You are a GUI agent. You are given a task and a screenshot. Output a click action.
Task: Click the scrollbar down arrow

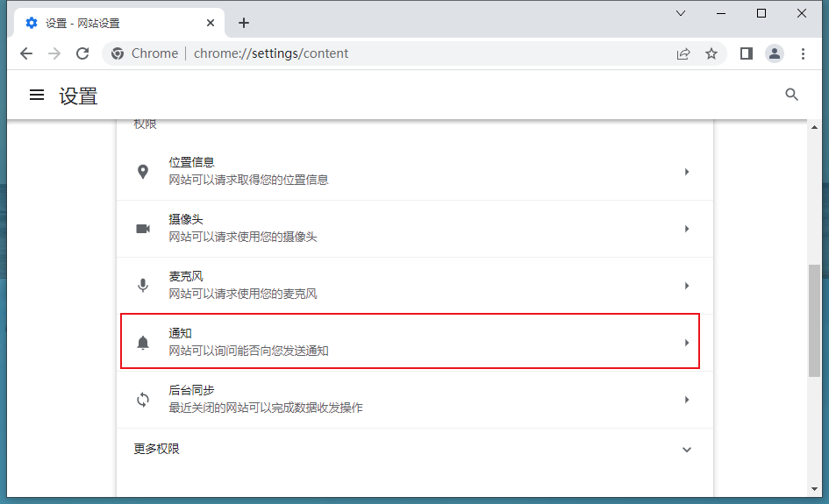pyautogui.click(x=814, y=489)
